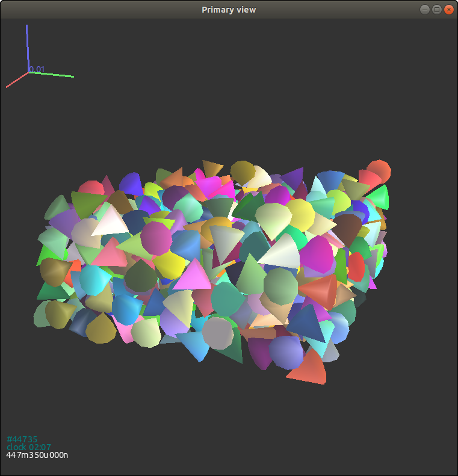
Task: Pick the pink triangular cone in center
Action: (x=192, y=275)
